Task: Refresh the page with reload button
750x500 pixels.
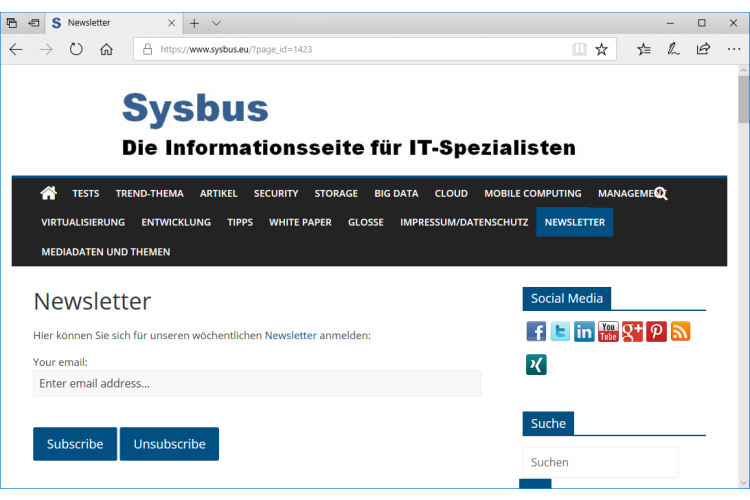Action: point(76,49)
